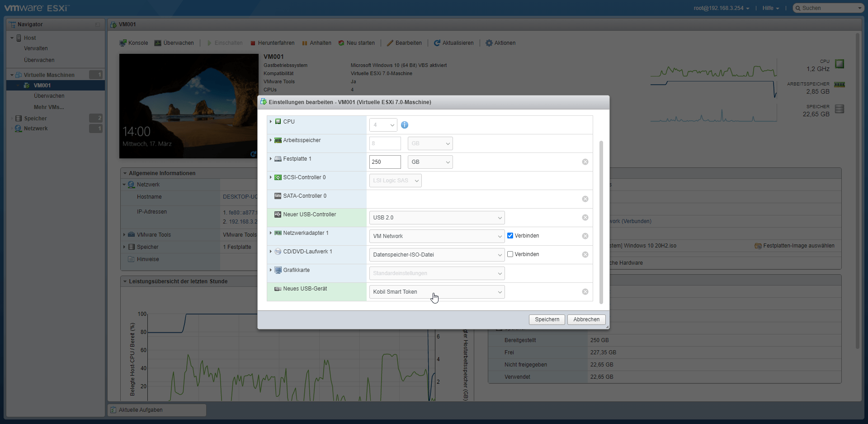This screenshot has width=868, height=424.
Task: Remove the Neues USB-Gerät entry
Action: [585, 292]
